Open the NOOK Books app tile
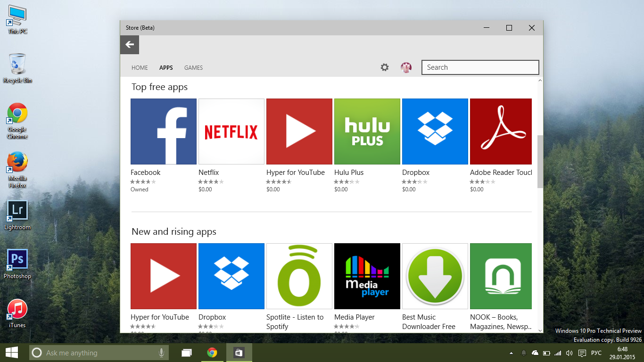The width and height of the screenshot is (644, 362). coord(501,276)
